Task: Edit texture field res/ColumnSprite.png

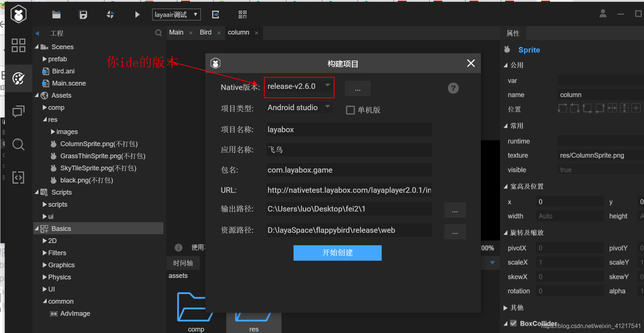Action: (x=601, y=155)
